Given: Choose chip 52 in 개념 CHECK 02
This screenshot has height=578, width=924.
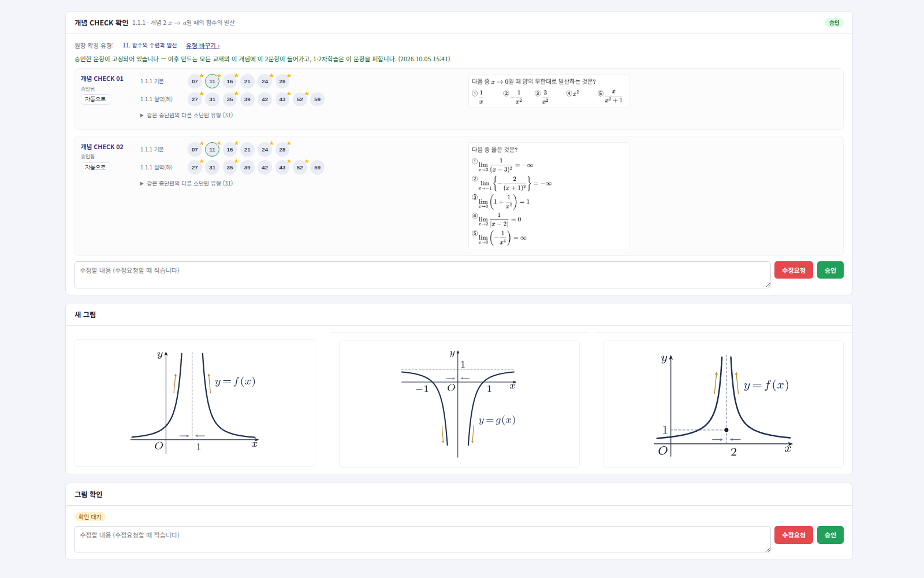Looking at the screenshot, I should tap(300, 168).
